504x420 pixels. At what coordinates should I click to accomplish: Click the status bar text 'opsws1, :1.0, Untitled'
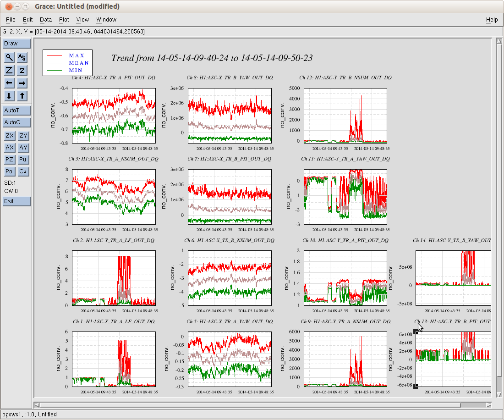[30, 414]
